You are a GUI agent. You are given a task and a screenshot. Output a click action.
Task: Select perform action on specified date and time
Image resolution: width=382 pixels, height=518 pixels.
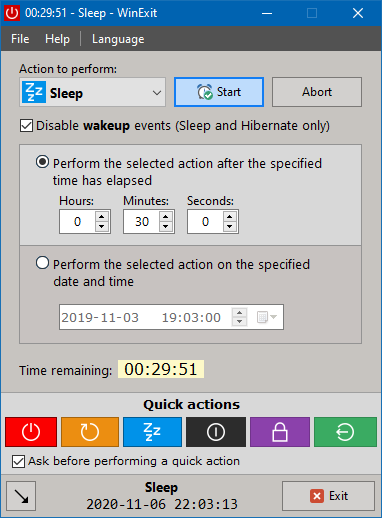point(42,263)
